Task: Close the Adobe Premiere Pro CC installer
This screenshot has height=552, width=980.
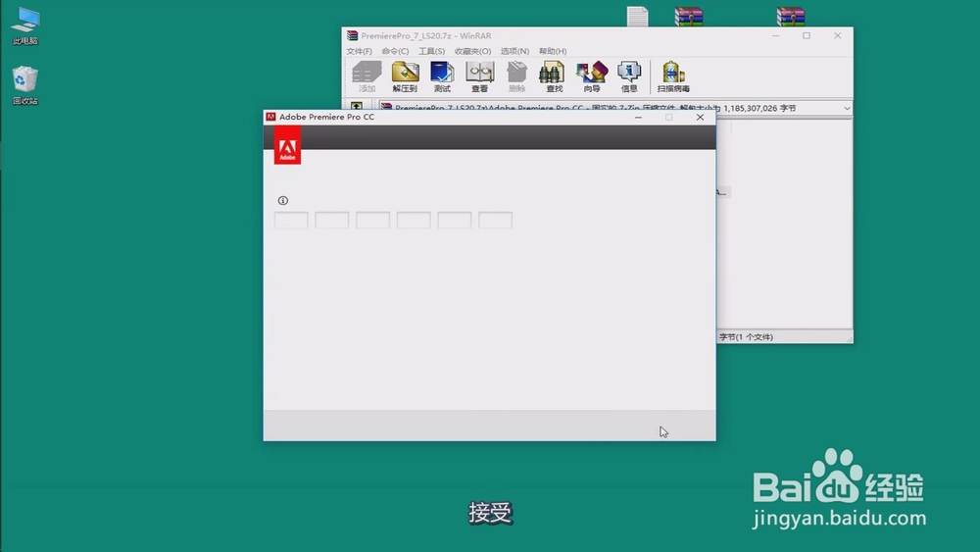Action: pos(700,117)
